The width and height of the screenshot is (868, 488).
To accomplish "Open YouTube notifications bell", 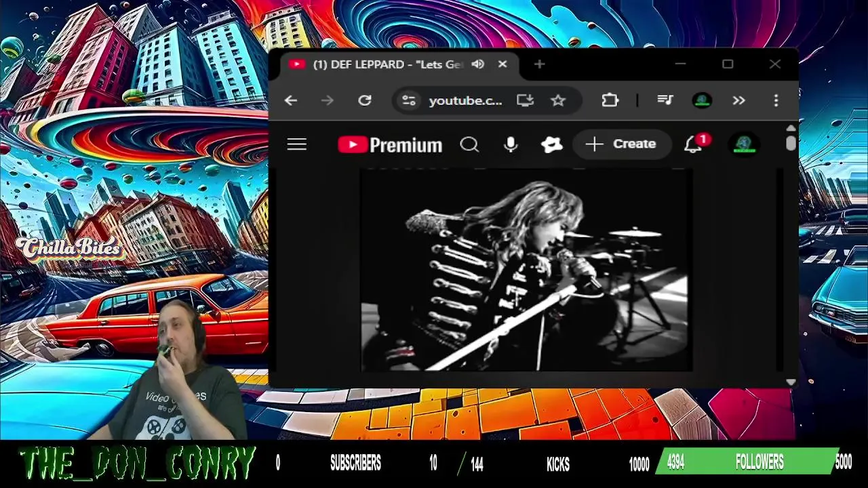I will (693, 144).
